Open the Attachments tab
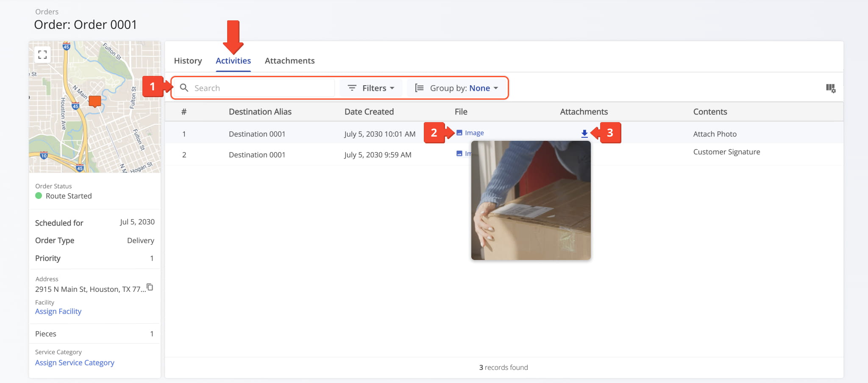Screen dimensions: 868x383 (289, 61)
